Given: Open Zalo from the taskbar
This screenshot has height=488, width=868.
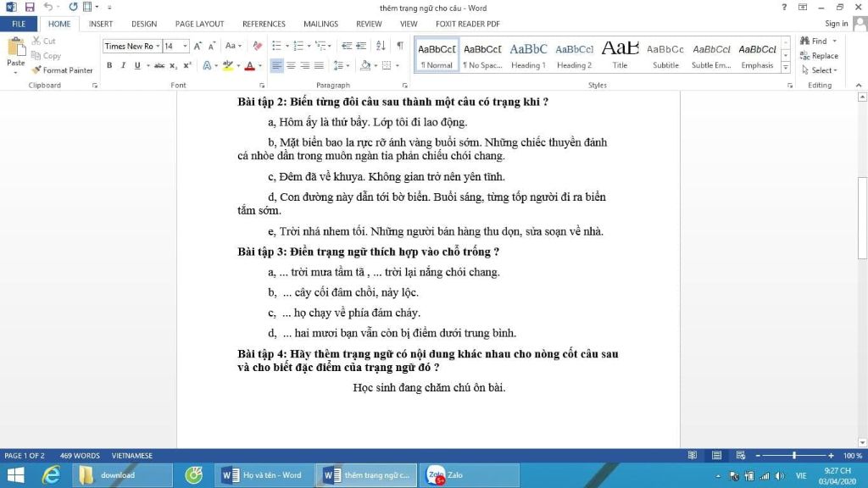Looking at the screenshot, I should click(x=469, y=475).
